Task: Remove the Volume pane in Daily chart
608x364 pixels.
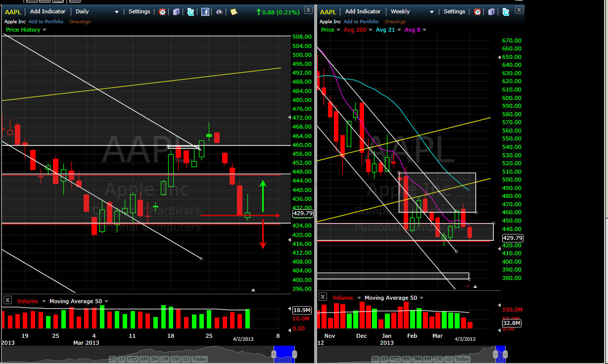Action: point(7,300)
